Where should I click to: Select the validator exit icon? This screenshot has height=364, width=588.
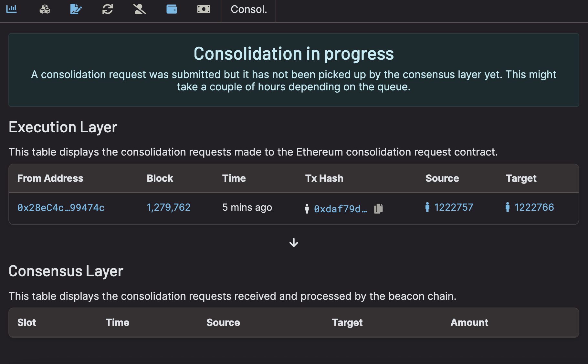[139, 9]
